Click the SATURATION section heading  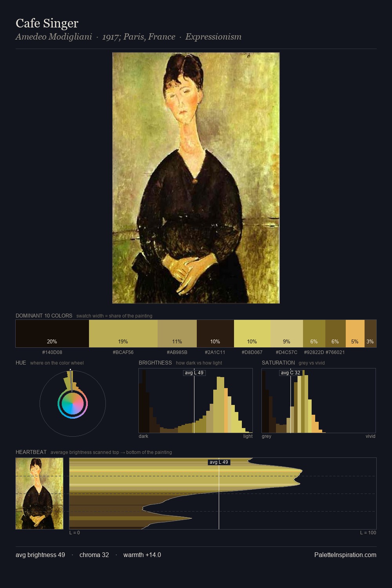[x=278, y=363]
